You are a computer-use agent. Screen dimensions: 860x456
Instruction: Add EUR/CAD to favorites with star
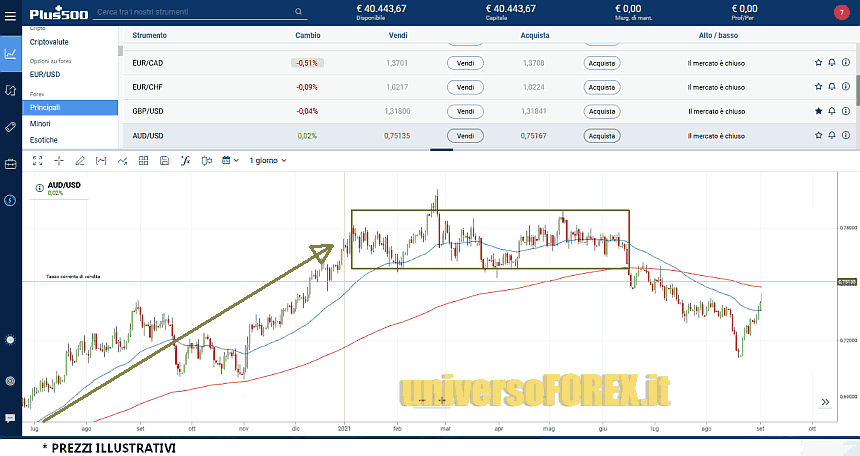pos(818,62)
